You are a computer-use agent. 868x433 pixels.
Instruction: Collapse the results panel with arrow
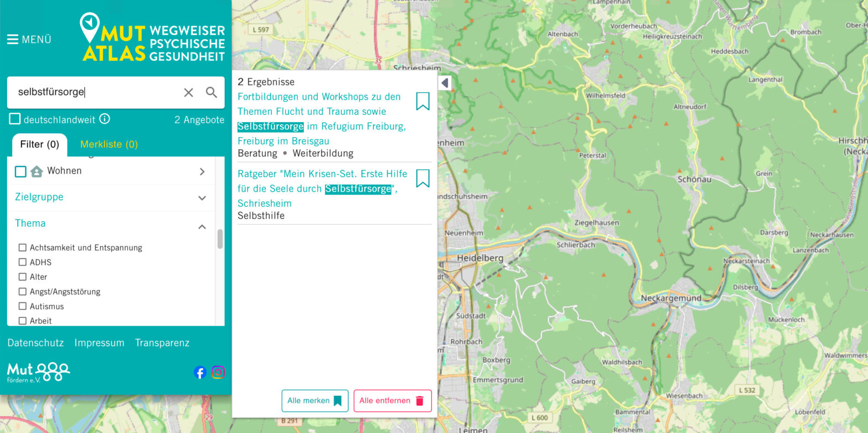(445, 84)
